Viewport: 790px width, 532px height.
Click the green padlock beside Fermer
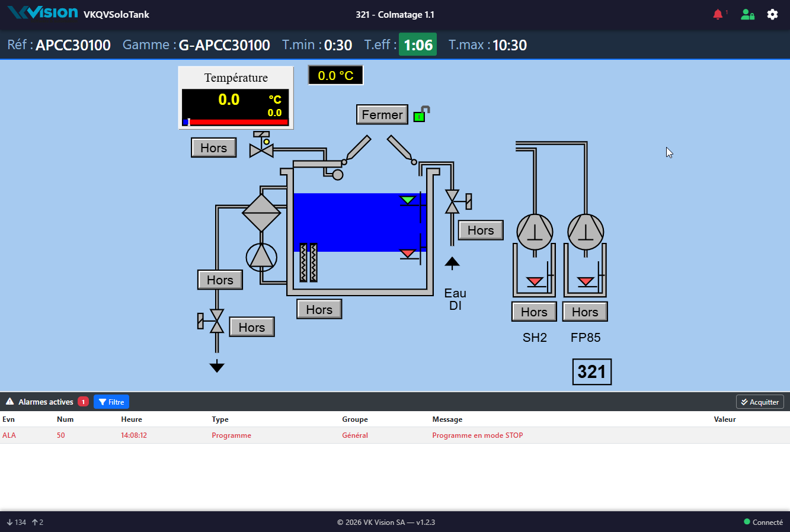421,114
